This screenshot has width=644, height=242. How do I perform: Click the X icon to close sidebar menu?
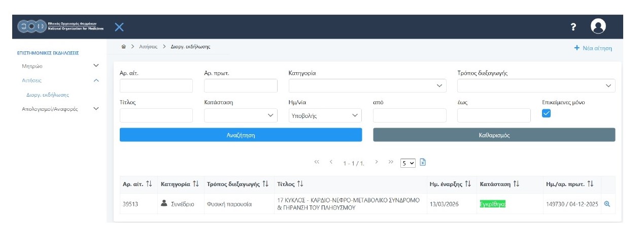(119, 26)
